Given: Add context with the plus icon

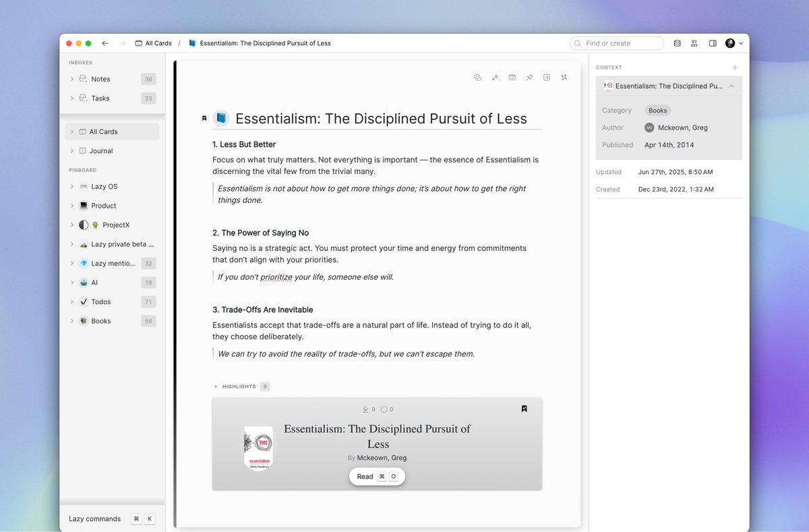Looking at the screenshot, I should 736,67.
